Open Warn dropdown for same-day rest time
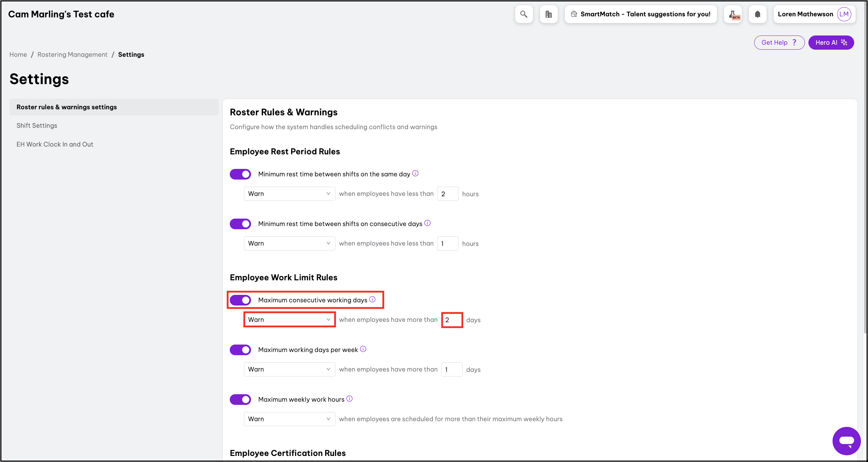Image resolution: width=868 pixels, height=462 pixels. tap(289, 194)
